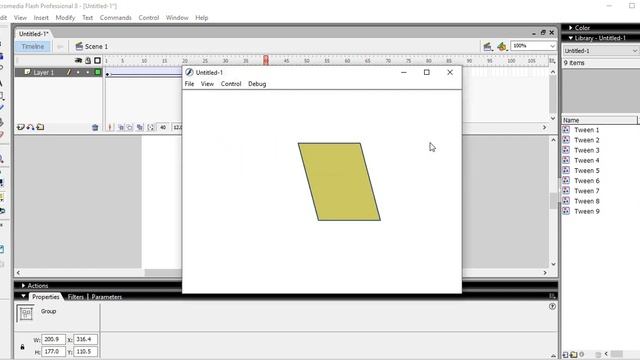Switch to the Filters tab

(x=76, y=297)
